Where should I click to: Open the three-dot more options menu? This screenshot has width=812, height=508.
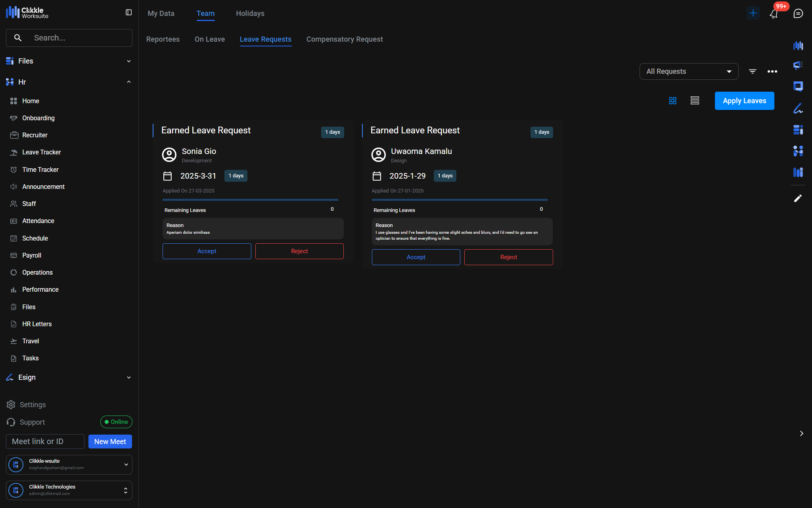pyautogui.click(x=772, y=71)
